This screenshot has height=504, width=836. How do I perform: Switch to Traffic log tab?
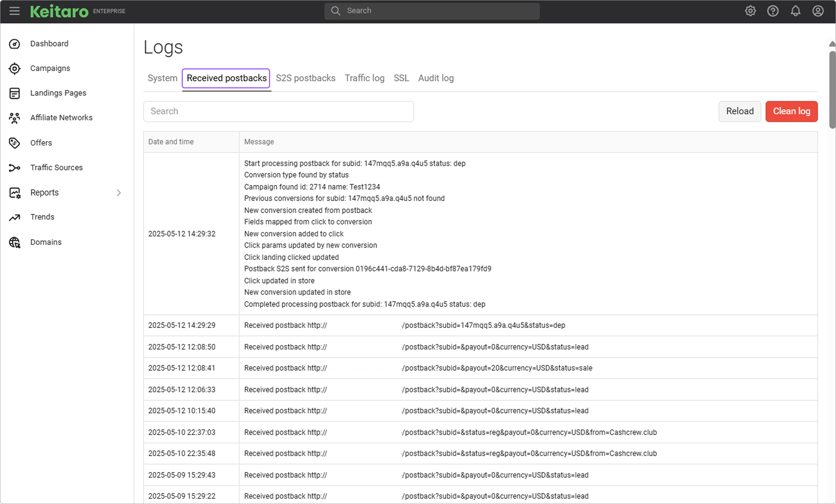click(x=364, y=78)
